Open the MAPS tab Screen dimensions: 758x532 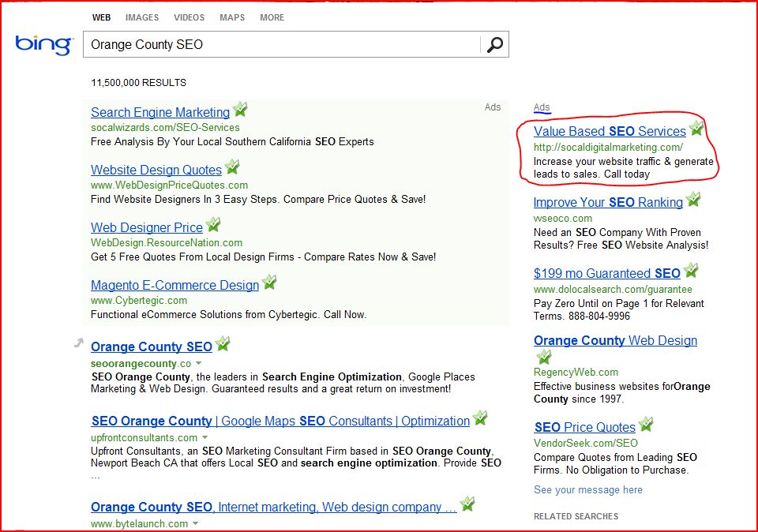click(x=232, y=17)
